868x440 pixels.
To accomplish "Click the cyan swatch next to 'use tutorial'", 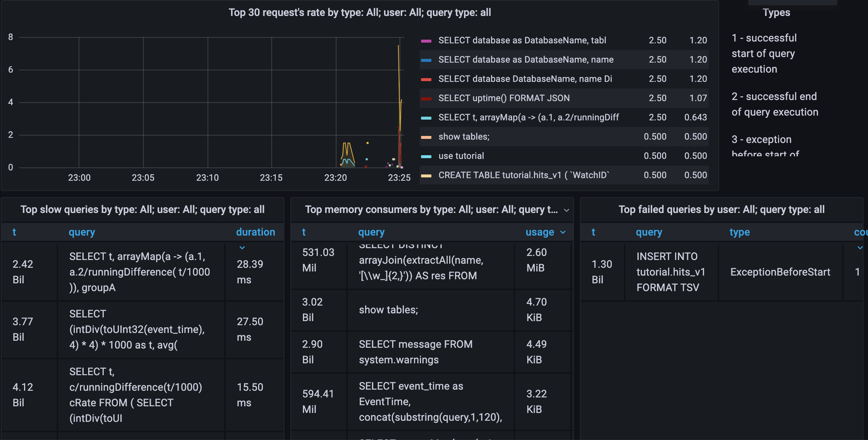I will pyautogui.click(x=426, y=156).
